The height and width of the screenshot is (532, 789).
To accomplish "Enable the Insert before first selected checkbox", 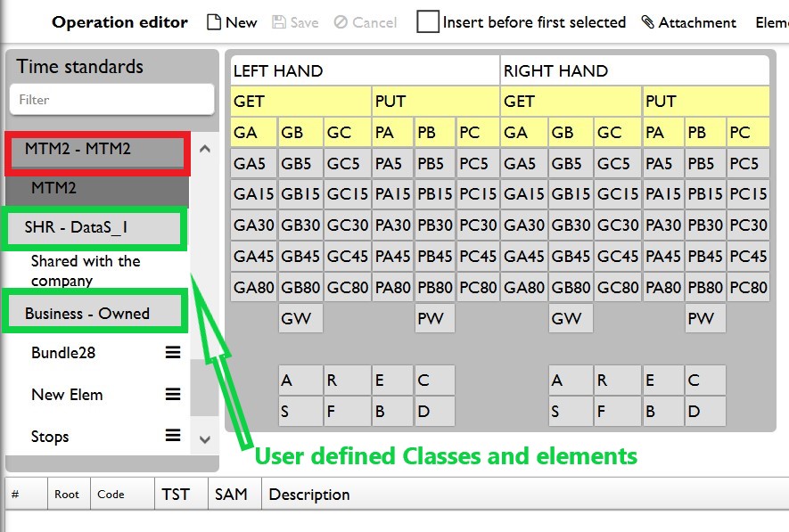I will [429, 22].
